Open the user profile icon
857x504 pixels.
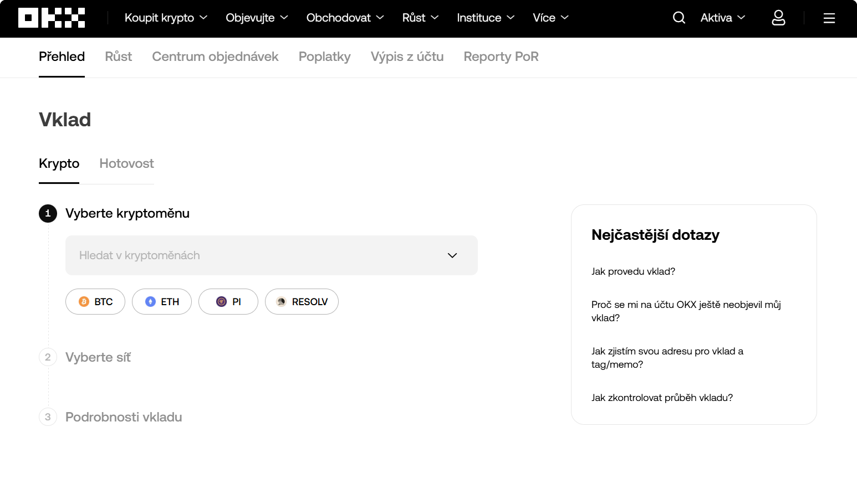778,18
